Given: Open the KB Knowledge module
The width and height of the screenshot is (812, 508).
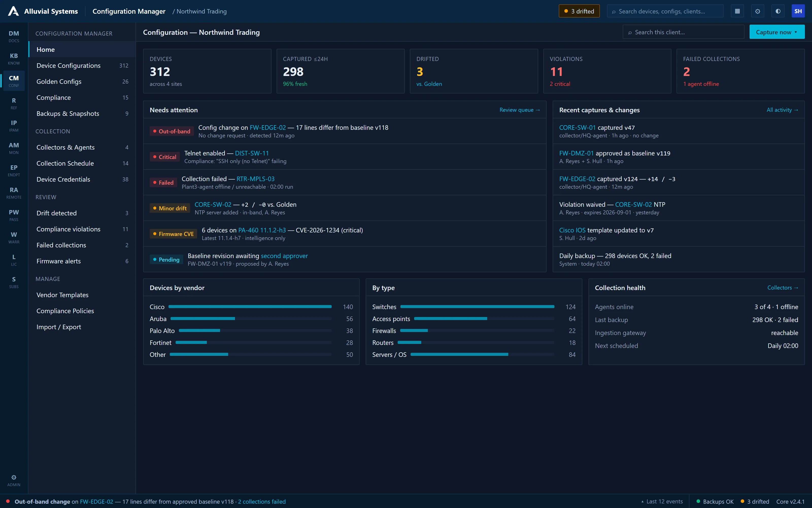Looking at the screenshot, I should click(14, 59).
